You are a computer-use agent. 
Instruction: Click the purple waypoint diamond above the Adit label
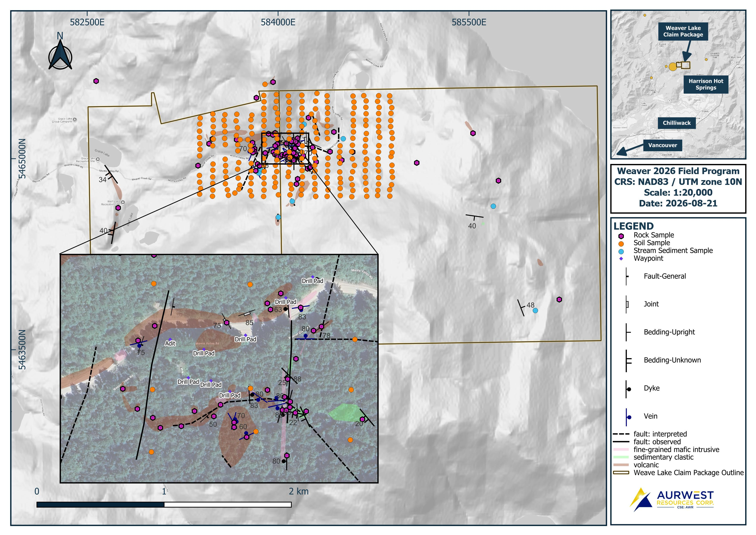(170, 339)
